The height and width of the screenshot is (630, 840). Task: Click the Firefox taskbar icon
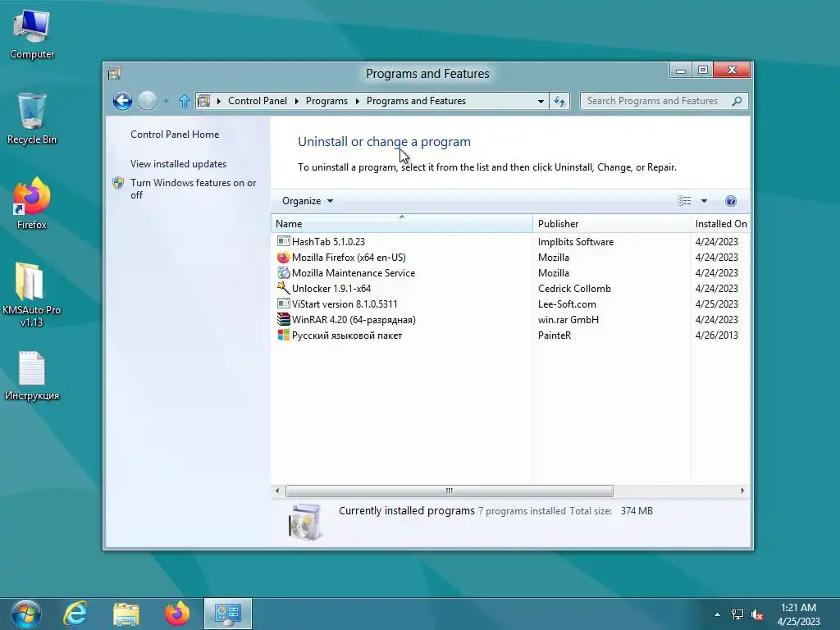click(177, 614)
